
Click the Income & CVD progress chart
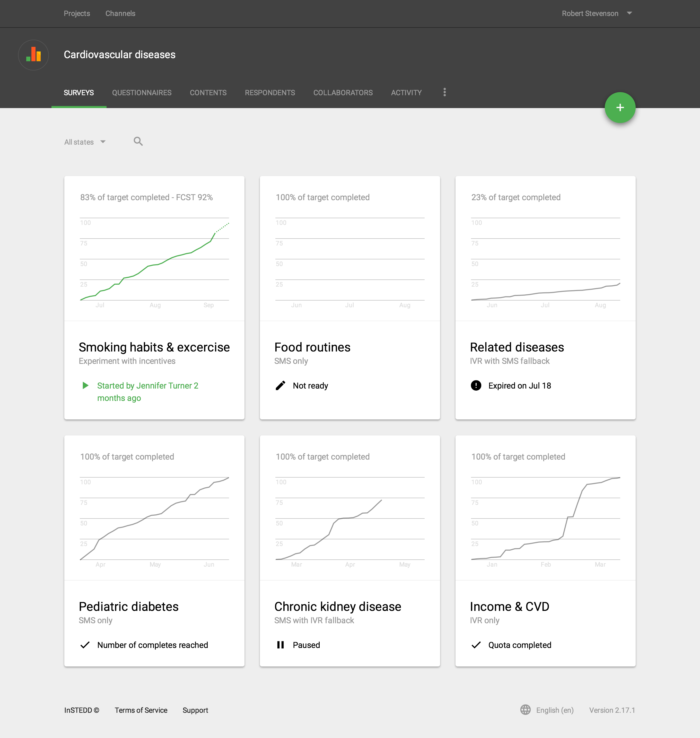pyautogui.click(x=546, y=522)
